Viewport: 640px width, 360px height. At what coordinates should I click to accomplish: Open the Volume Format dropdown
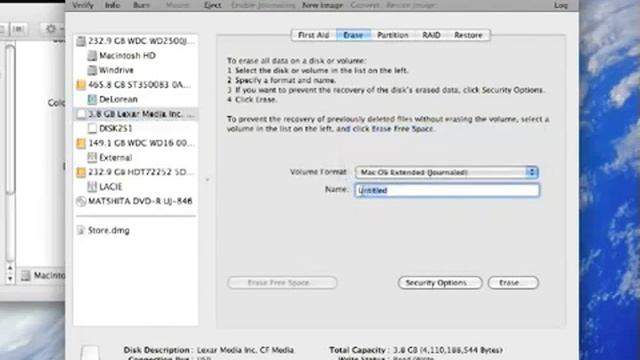click(447, 172)
